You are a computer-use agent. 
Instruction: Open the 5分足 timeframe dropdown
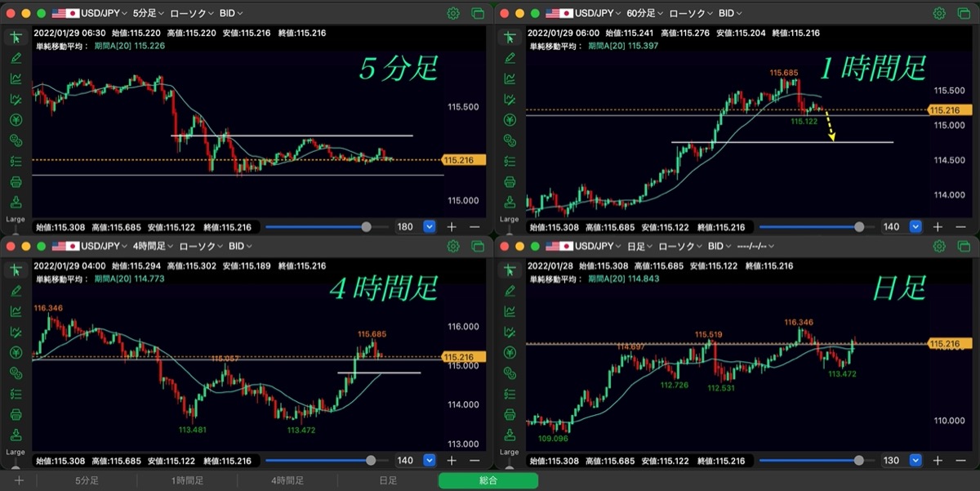pyautogui.click(x=148, y=13)
